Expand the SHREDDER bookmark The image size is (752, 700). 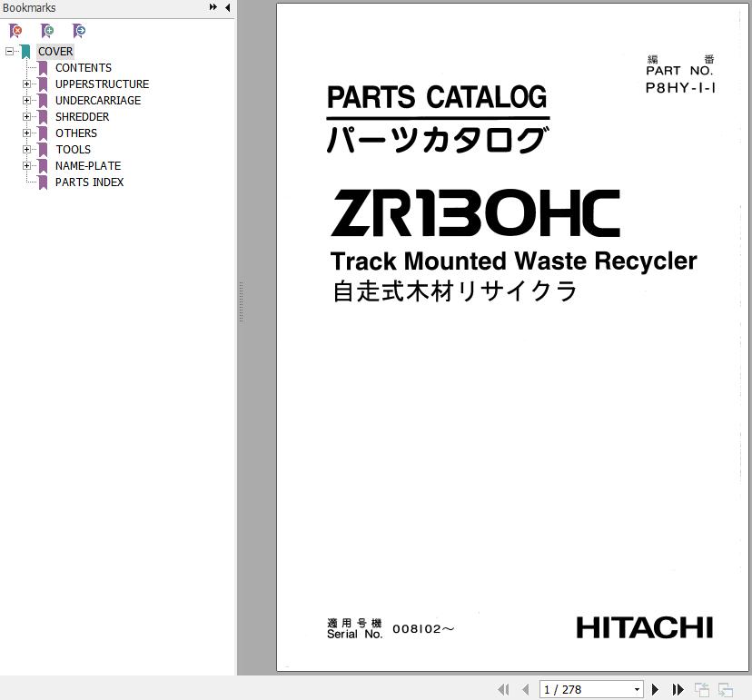[26, 116]
